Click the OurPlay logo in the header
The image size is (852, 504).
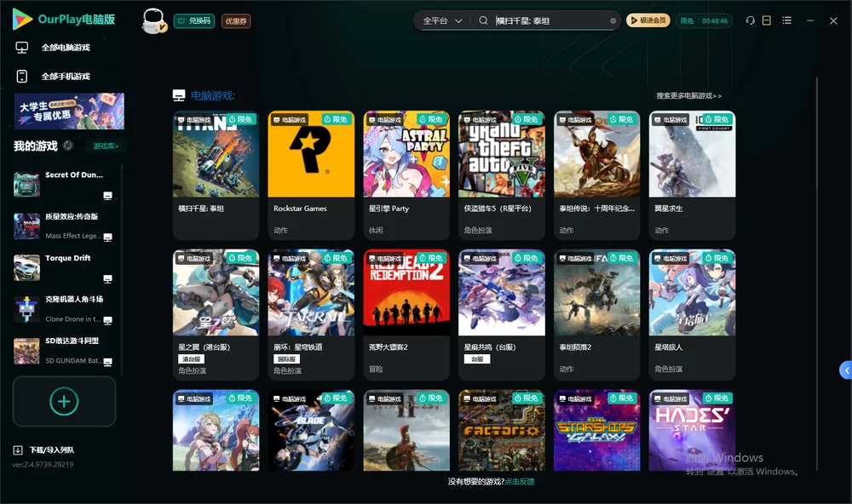tap(64, 20)
